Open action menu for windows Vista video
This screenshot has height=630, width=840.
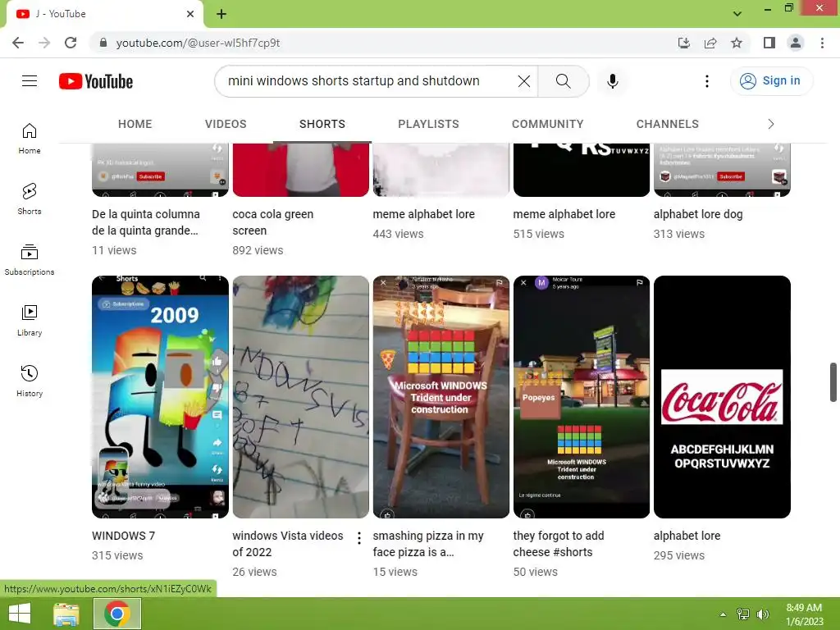359,538
